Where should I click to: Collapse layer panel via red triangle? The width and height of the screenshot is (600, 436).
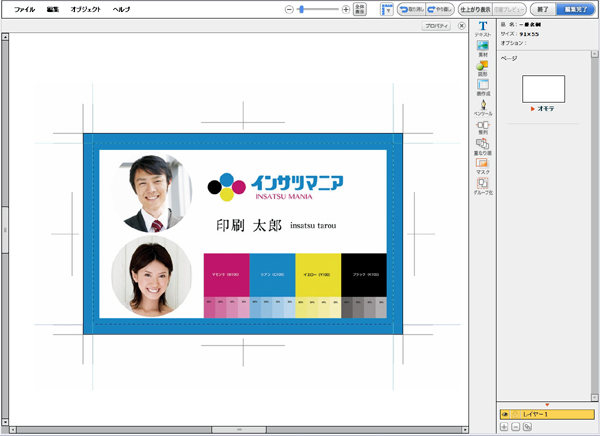pyautogui.click(x=547, y=405)
